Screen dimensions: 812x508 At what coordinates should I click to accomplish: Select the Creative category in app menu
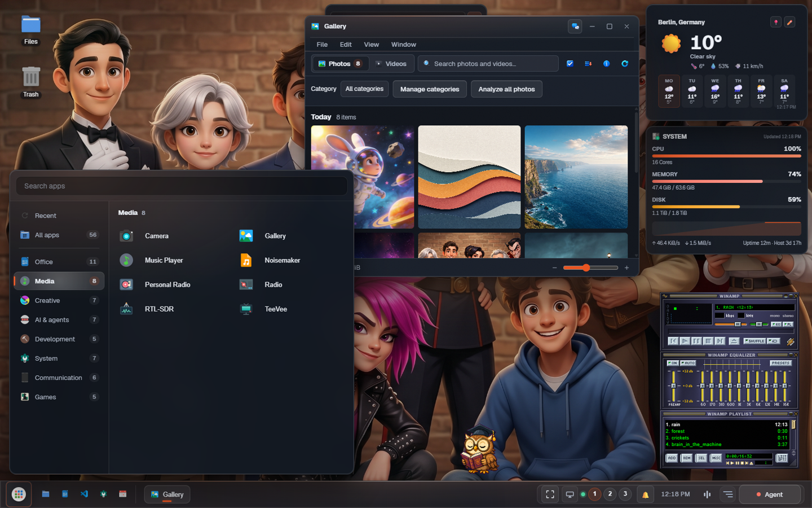point(59,301)
